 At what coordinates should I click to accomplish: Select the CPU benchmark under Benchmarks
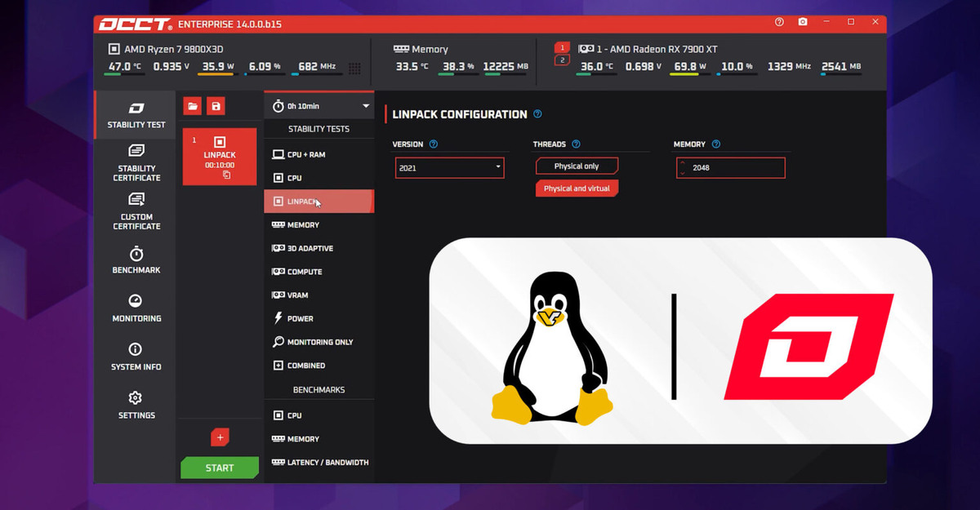tap(318, 415)
